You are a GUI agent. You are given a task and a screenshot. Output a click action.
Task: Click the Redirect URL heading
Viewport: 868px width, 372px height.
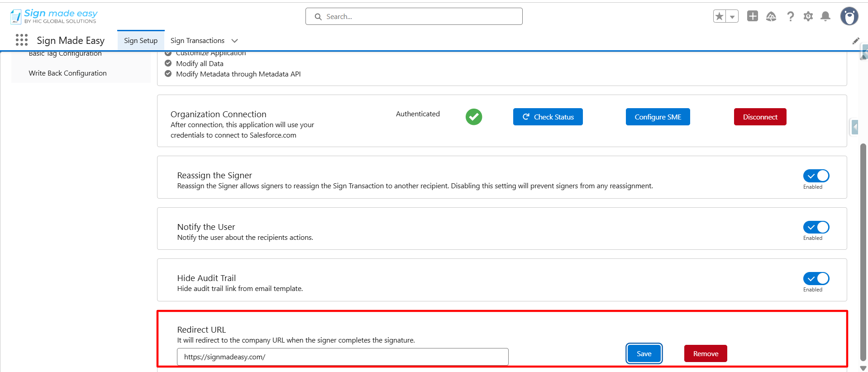coord(201,329)
